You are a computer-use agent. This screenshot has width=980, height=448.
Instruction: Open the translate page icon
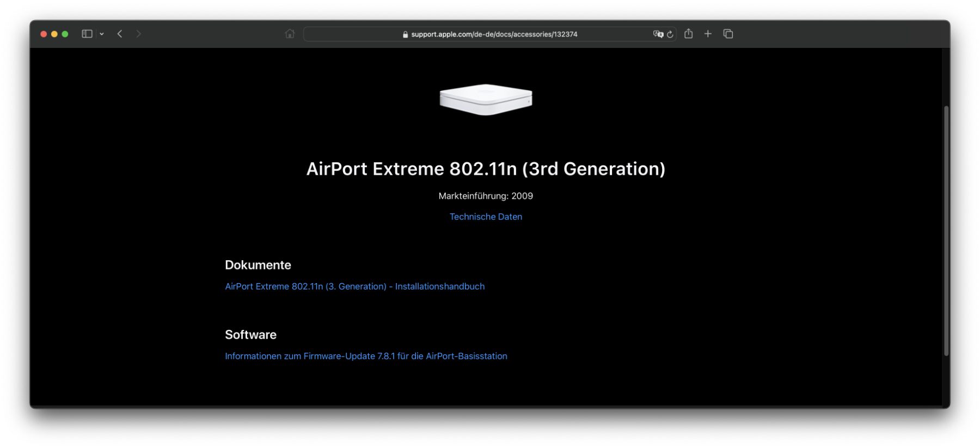tap(658, 34)
